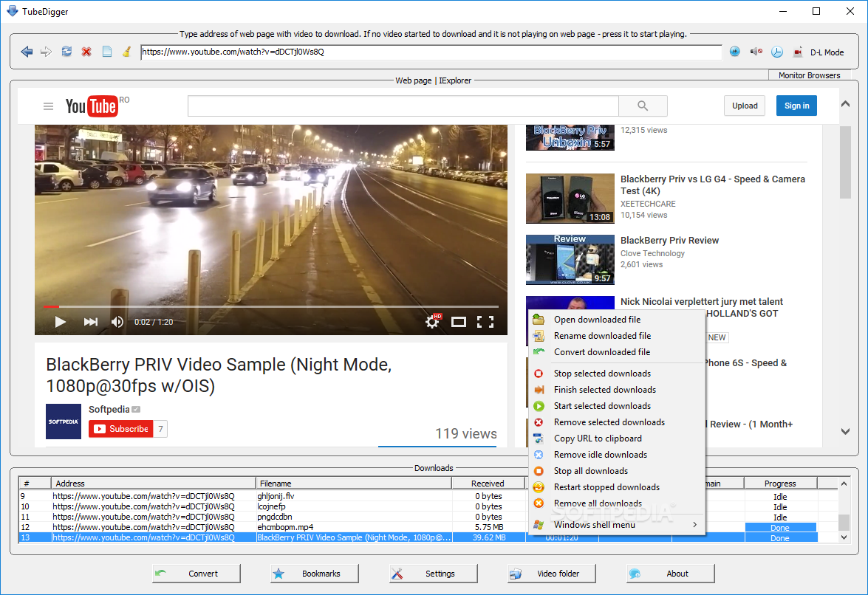Click the Convert button at the bottom
The width and height of the screenshot is (868, 595).
[197, 574]
